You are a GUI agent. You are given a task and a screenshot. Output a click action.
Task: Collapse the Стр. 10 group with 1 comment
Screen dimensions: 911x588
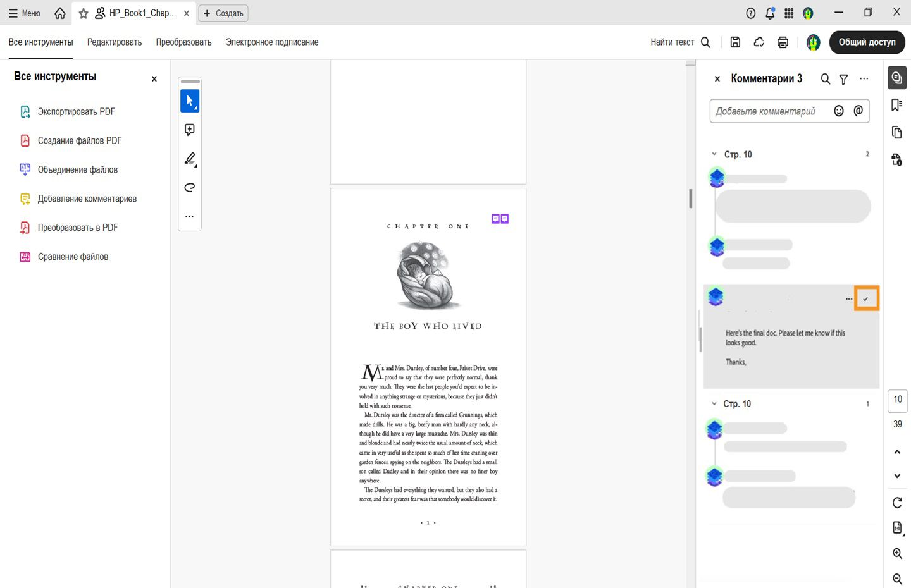click(x=714, y=403)
